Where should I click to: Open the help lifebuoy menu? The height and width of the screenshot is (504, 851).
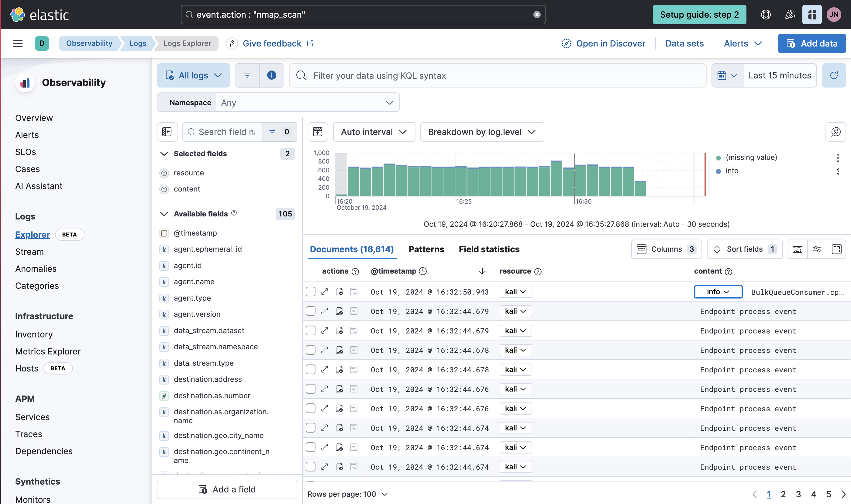[x=765, y=15]
